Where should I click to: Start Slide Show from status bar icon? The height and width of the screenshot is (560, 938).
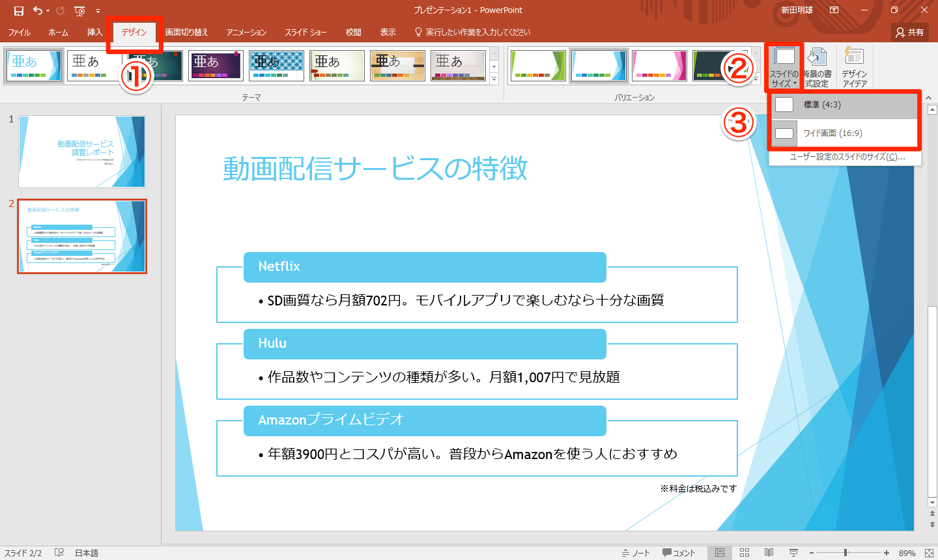tap(793, 553)
